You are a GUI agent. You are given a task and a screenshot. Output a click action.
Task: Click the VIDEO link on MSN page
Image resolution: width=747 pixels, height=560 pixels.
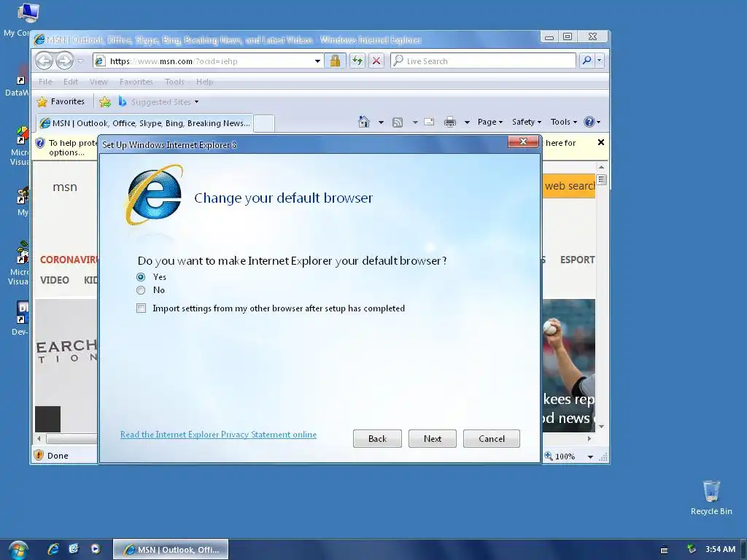click(x=54, y=280)
